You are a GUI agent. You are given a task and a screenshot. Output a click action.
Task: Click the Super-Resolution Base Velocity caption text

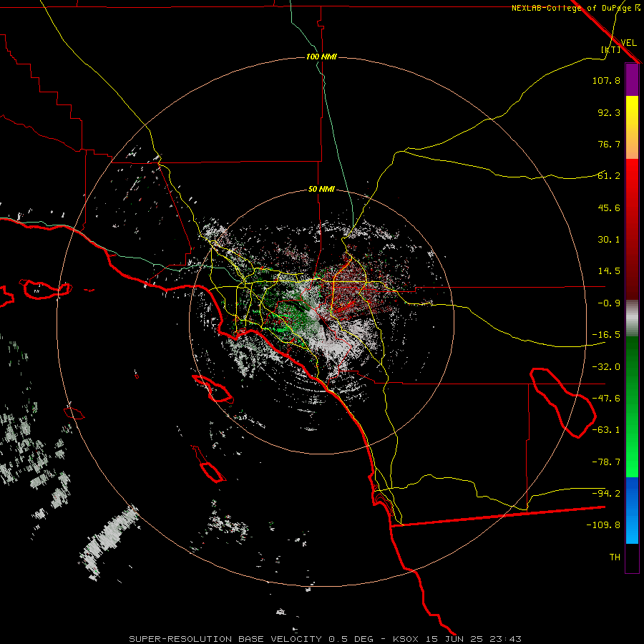pos(326,639)
